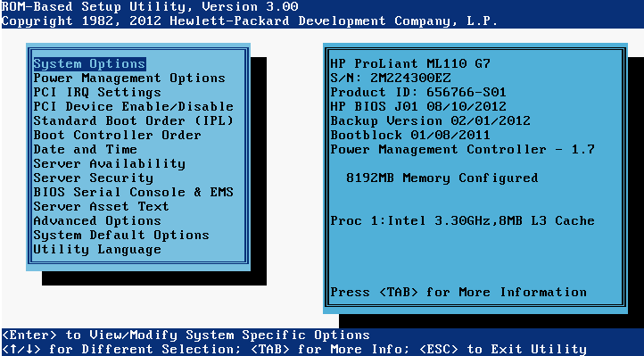Select Standard Boot Order (IPL)
The width and height of the screenshot is (644, 356).
click(134, 121)
